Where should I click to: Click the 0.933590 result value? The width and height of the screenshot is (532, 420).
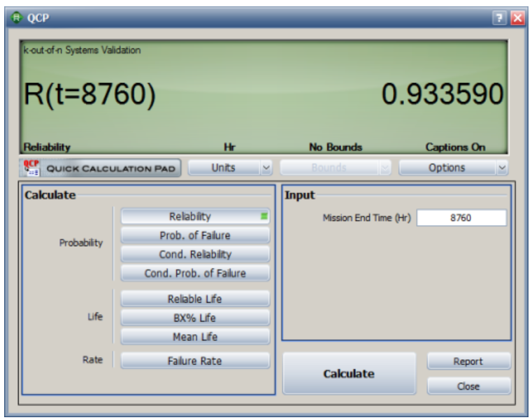(443, 94)
